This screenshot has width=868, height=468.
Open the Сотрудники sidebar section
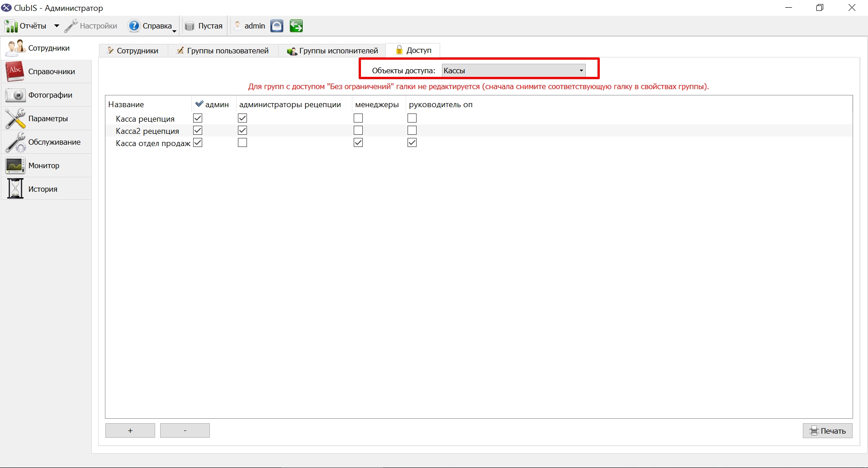pyautogui.click(x=46, y=48)
